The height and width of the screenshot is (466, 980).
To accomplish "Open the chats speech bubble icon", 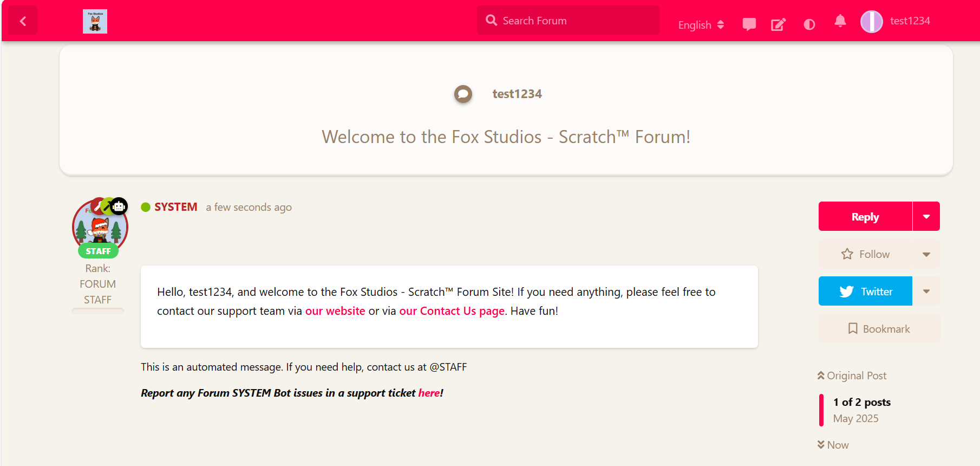I will click(749, 24).
